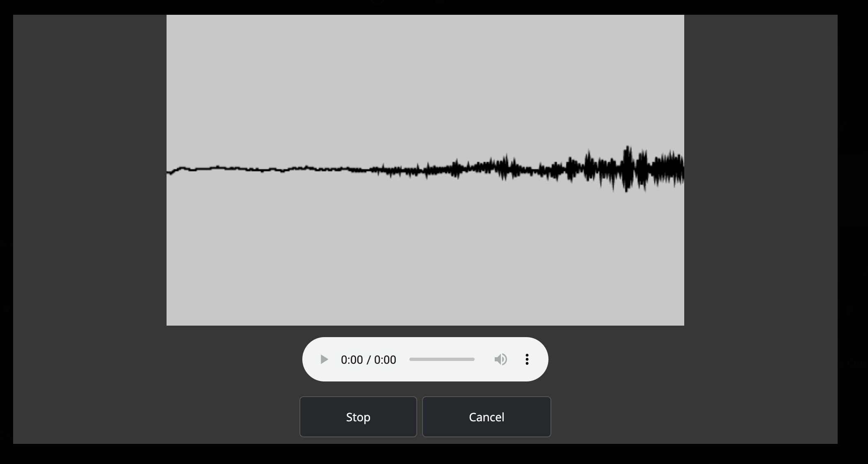The height and width of the screenshot is (464, 868).
Task: Click the flat quiet waveform section at left
Action: coord(258,169)
